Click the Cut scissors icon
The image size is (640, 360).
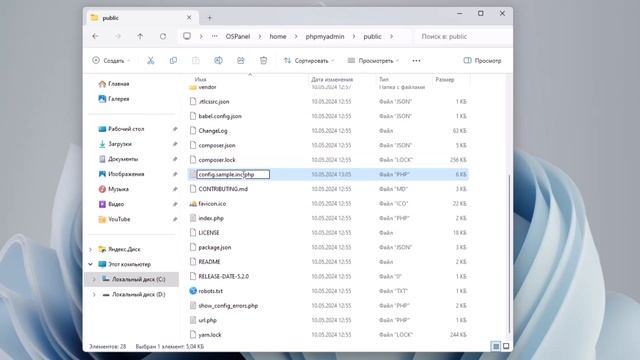(151, 60)
